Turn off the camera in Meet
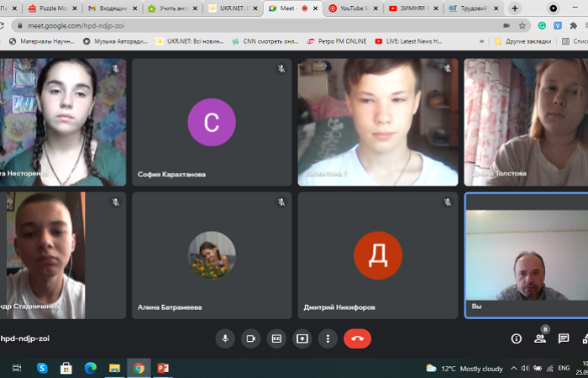588x378 pixels. 250,339
